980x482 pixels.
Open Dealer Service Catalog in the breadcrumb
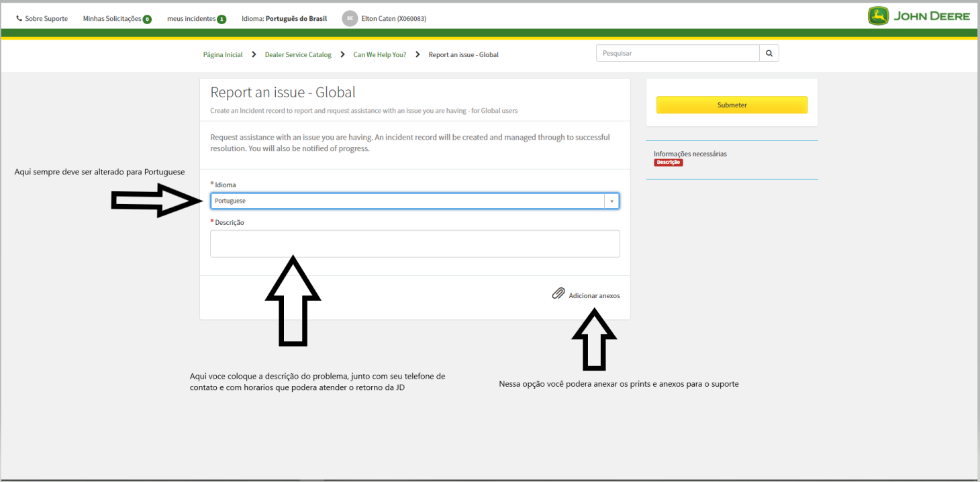(x=298, y=54)
